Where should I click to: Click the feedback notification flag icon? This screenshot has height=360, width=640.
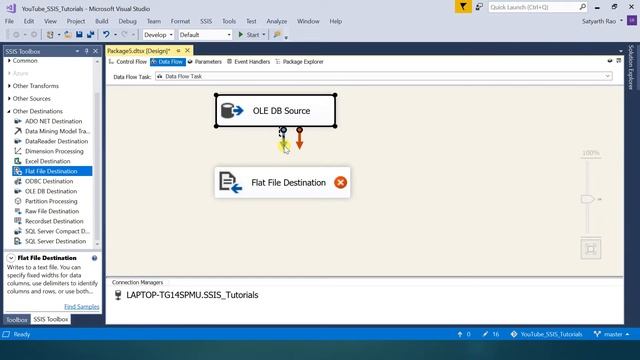(463, 7)
